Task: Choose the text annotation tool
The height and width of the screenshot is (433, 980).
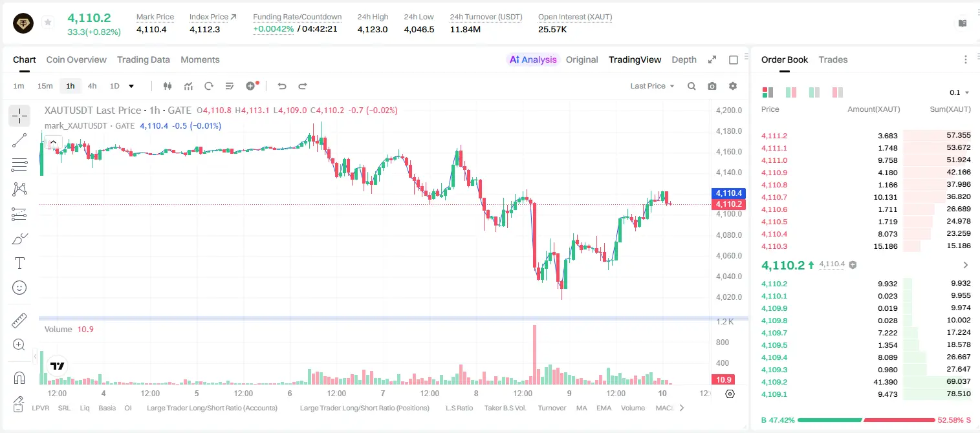Action: 19,263
